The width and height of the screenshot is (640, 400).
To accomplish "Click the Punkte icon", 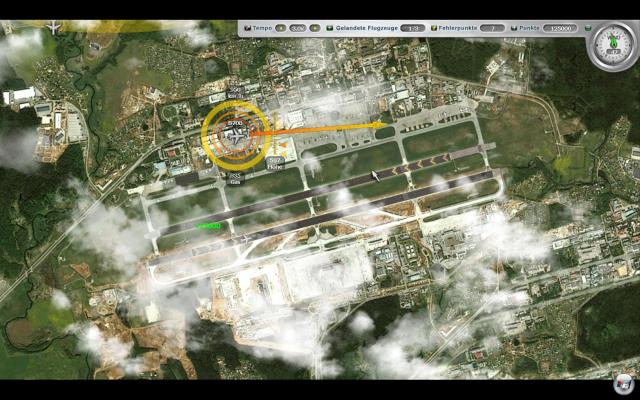I will point(514,29).
